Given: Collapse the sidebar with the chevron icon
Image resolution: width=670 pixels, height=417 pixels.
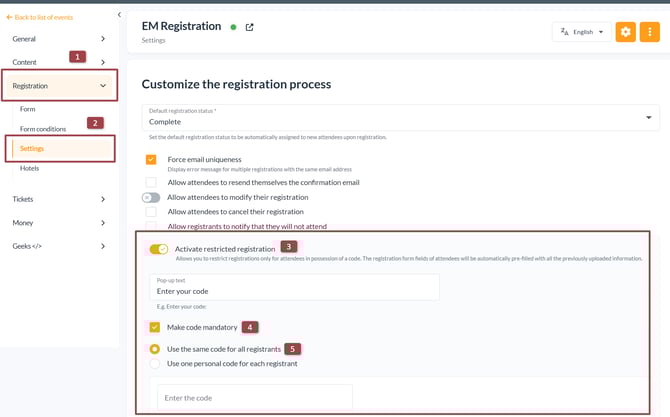Looking at the screenshot, I should pyautogui.click(x=119, y=15).
